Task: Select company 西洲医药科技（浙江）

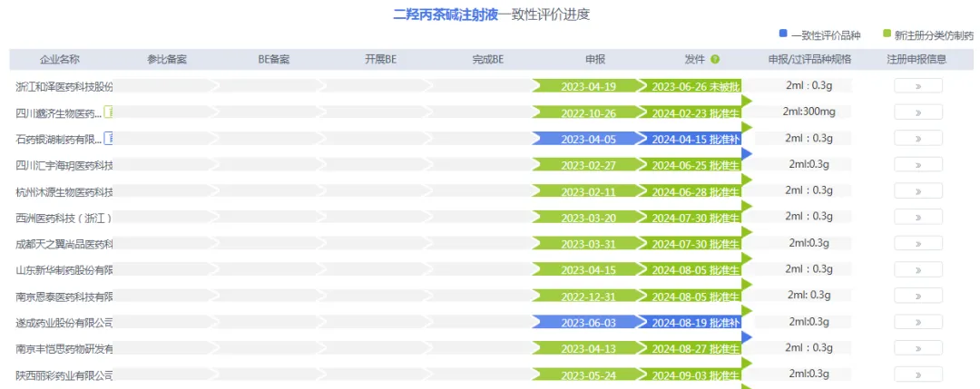Action: click(64, 218)
